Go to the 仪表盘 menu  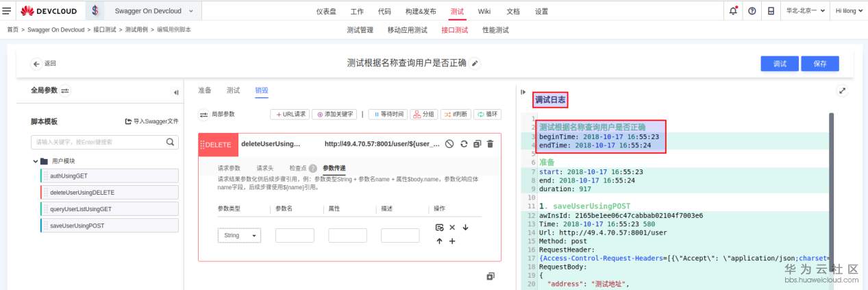pos(326,11)
